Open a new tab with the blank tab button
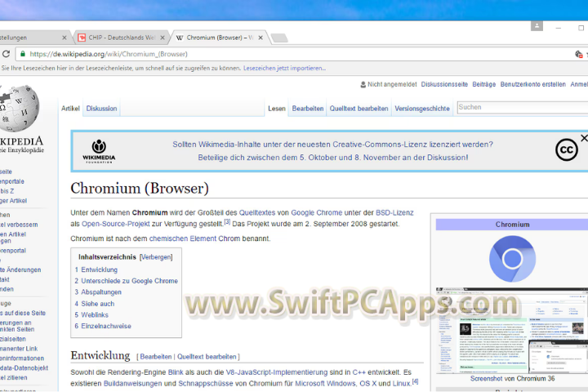 click(279, 38)
